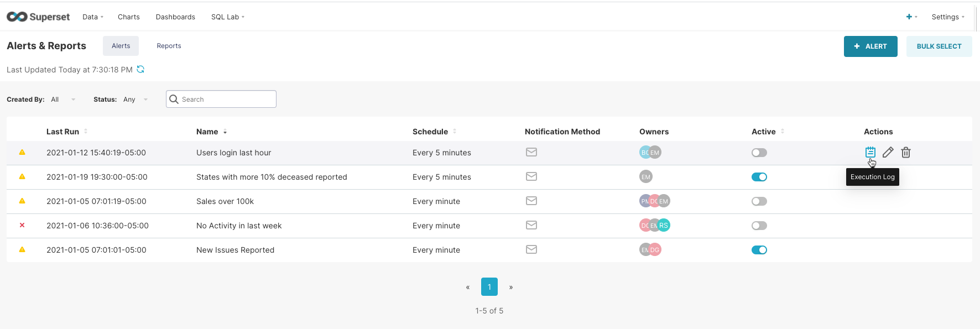Click the edit pencil icon for Users login

(888, 153)
